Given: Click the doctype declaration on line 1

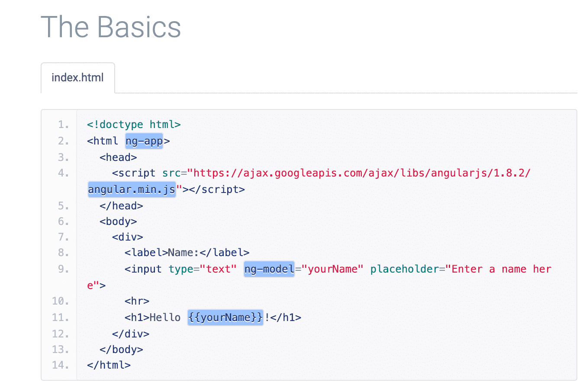Looking at the screenshot, I should [x=133, y=125].
